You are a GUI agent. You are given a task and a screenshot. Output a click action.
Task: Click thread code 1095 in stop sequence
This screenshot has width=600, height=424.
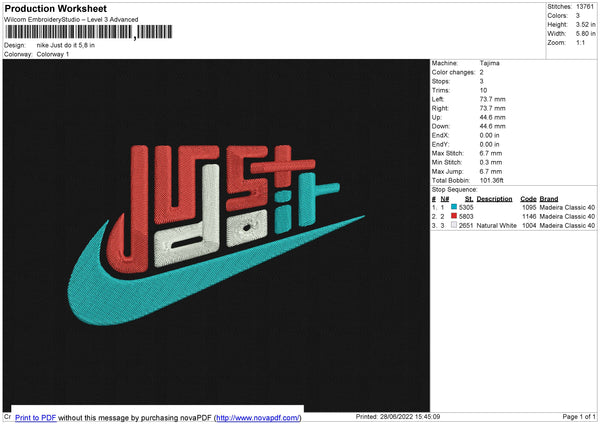pyautogui.click(x=529, y=207)
